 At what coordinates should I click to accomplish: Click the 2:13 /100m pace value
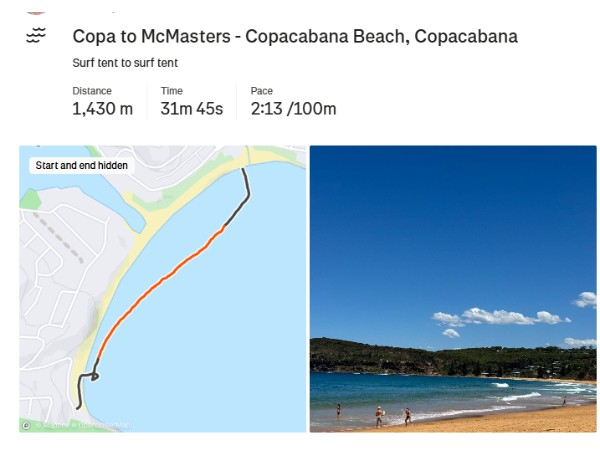[x=293, y=109]
